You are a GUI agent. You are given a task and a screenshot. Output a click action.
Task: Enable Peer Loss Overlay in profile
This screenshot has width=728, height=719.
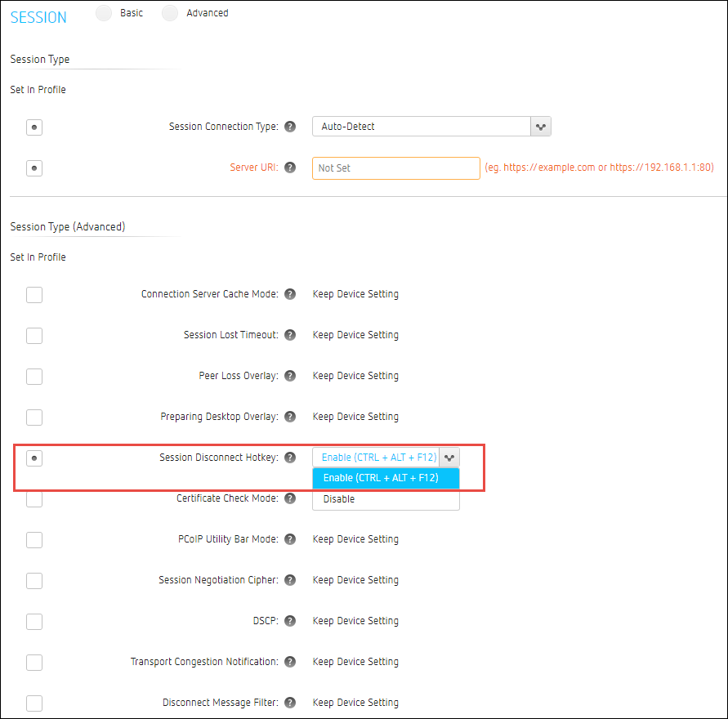pos(34,377)
